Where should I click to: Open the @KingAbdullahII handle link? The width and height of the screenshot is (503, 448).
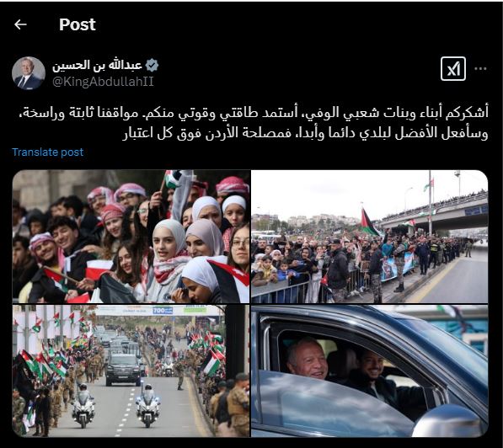click(x=103, y=82)
